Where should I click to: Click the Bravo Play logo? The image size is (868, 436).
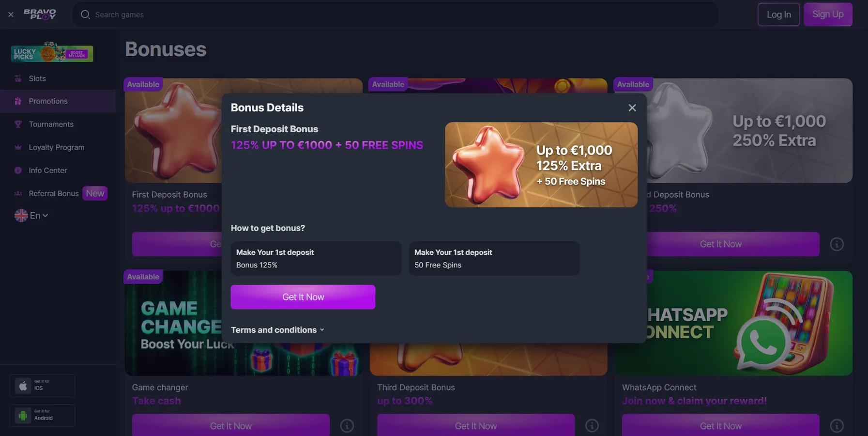click(40, 15)
